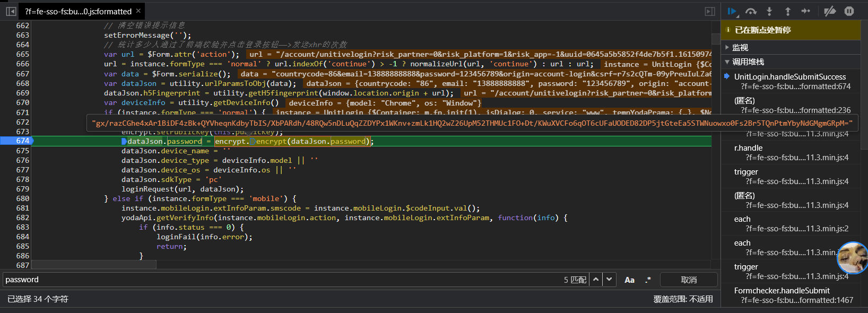Close the fe-sso-fs formatted file tab
This screenshot has height=313, width=868.
coord(138,11)
